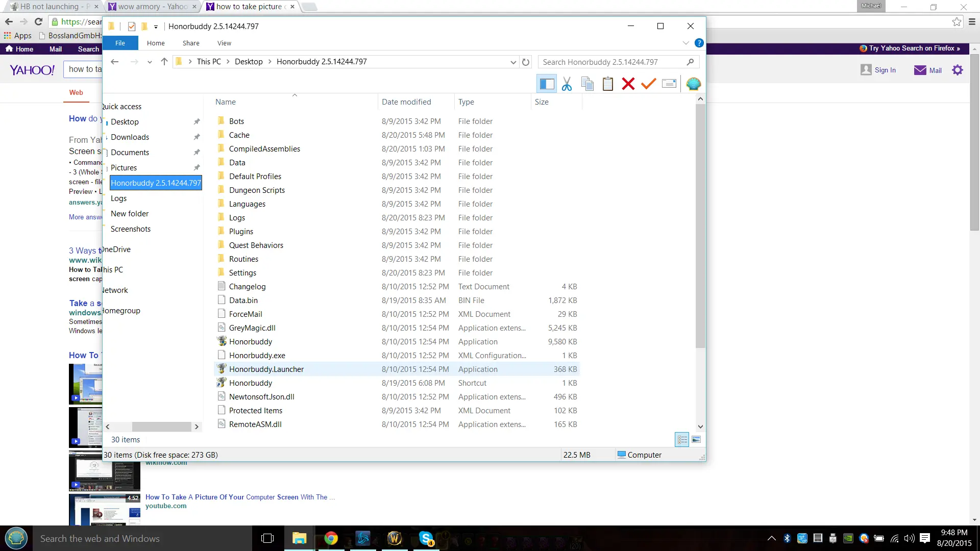Click the blue Help question mark
980x551 pixels.
pyautogui.click(x=699, y=43)
